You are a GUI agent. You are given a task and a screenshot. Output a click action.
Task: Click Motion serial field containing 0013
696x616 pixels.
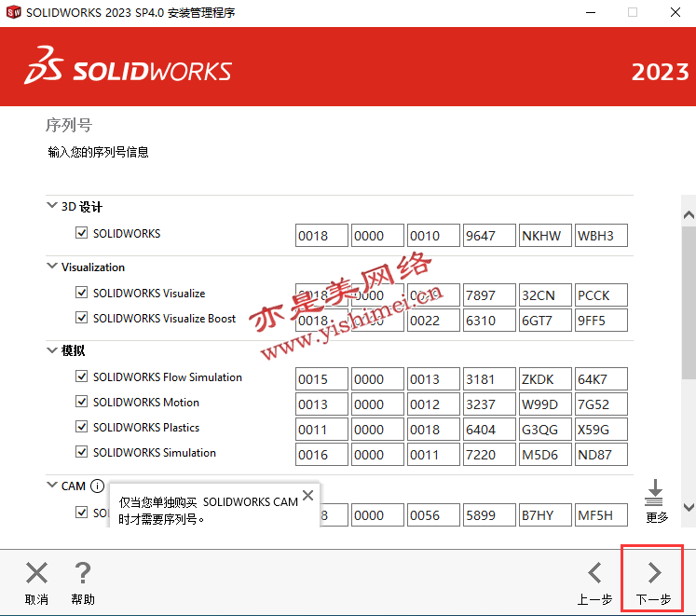321,404
